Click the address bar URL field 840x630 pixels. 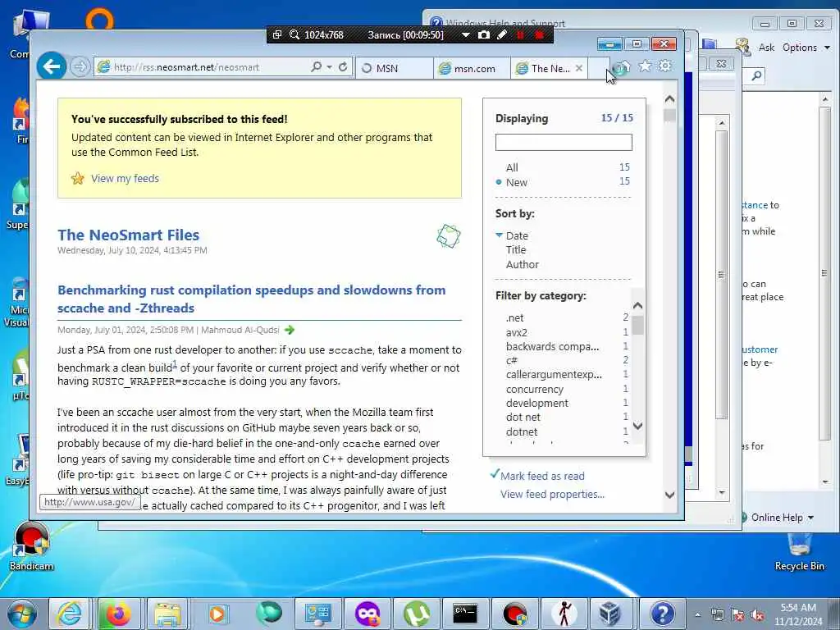(203, 67)
